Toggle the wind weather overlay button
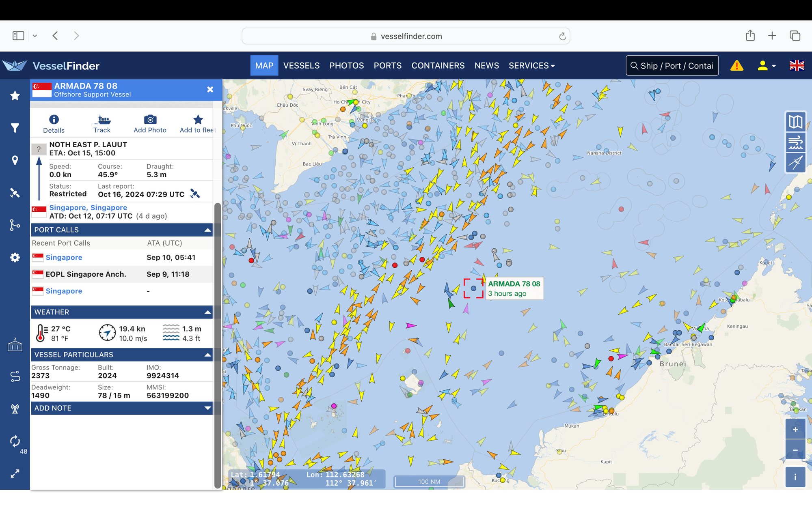Image resolution: width=812 pixels, height=527 pixels. 795,142
